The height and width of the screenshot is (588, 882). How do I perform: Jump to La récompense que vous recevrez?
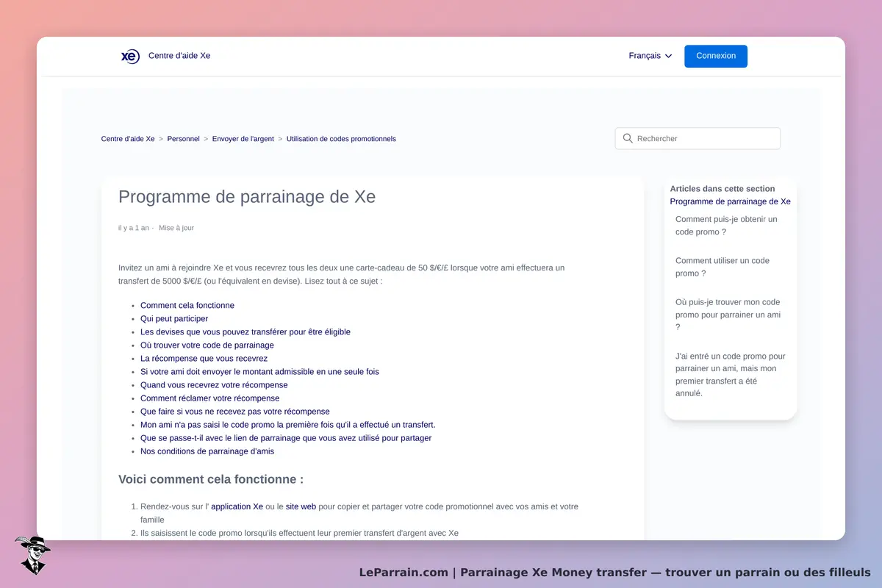pos(204,359)
